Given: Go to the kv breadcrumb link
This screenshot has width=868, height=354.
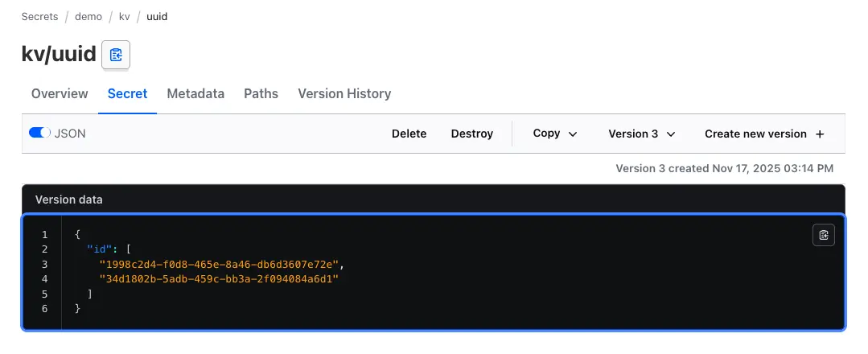Looking at the screenshot, I should click(x=124, y=16).
